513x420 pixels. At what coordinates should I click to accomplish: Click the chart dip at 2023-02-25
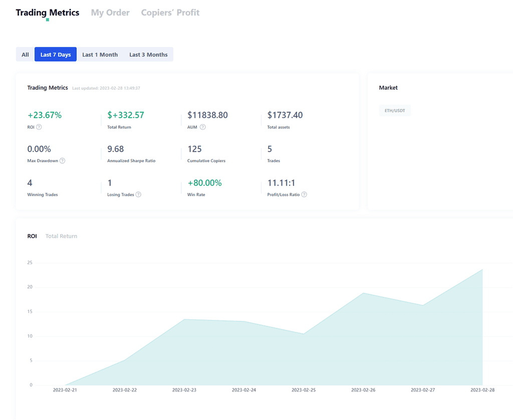(x=304, y=334)
